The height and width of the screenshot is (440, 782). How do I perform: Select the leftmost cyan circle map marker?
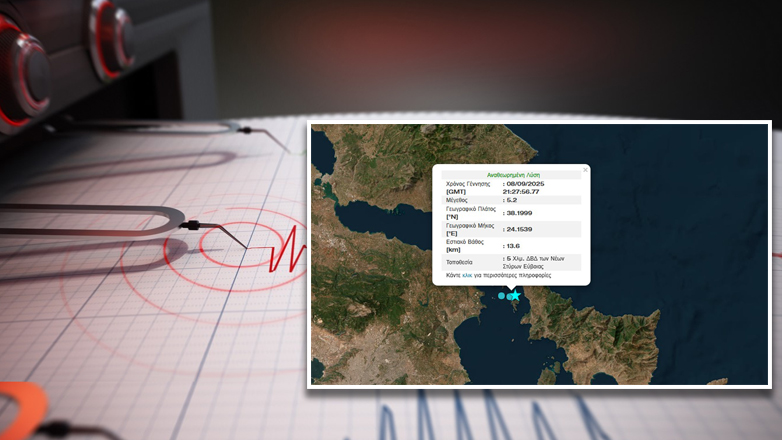(x=502, y=296)
